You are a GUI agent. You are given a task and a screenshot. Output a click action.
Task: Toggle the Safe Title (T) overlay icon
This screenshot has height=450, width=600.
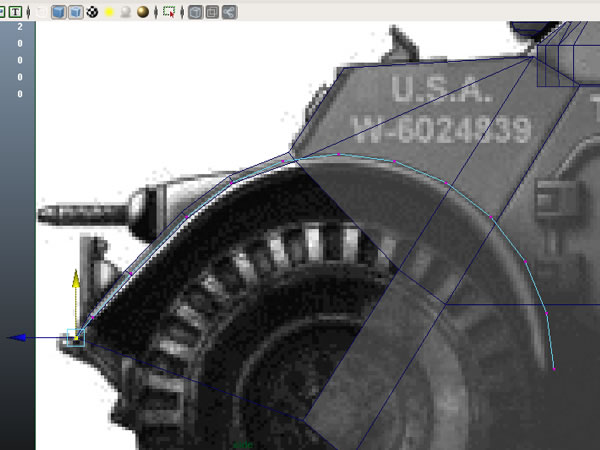coord(15,12)
